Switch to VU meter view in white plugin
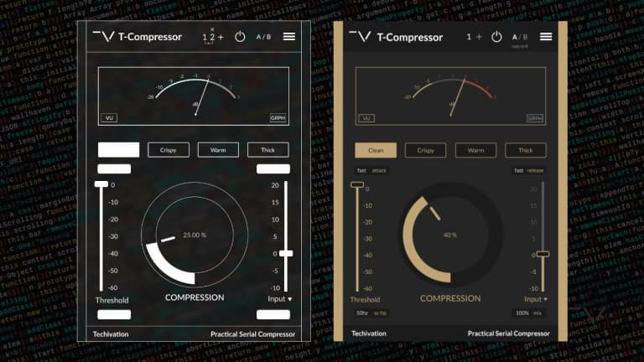 click(109, 118)
